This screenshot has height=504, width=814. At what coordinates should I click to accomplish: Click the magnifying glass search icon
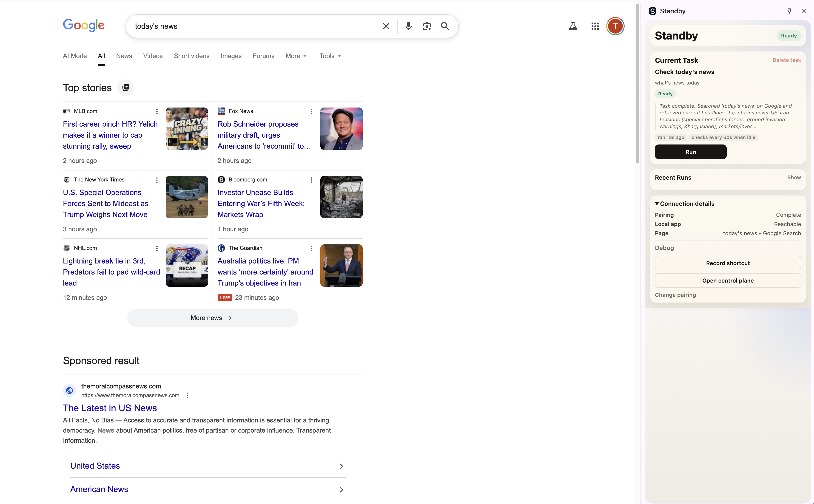[x=445, y=26]
